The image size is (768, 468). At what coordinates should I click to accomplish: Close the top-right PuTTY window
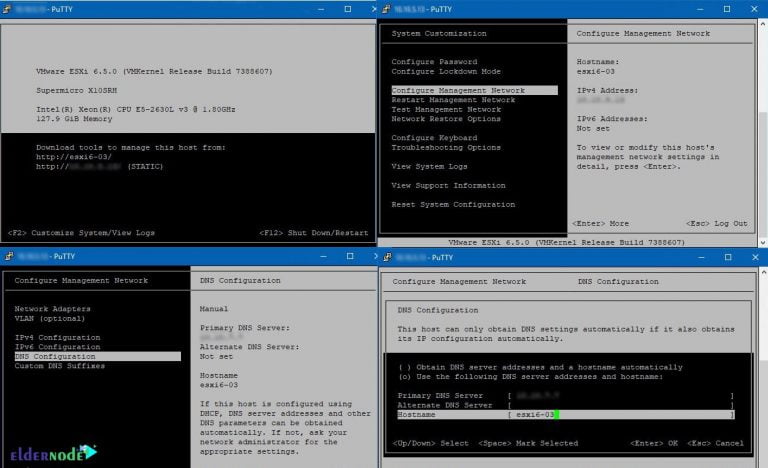pos(754,9)
